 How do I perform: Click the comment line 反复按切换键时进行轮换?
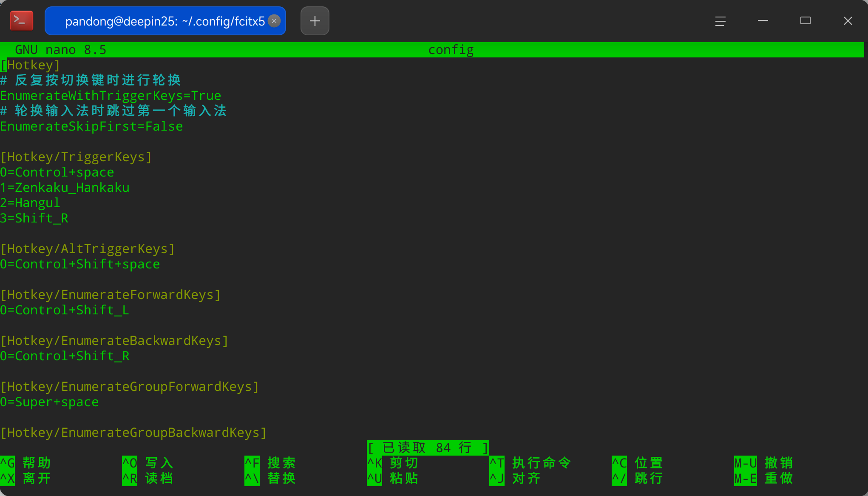point(91,80)
